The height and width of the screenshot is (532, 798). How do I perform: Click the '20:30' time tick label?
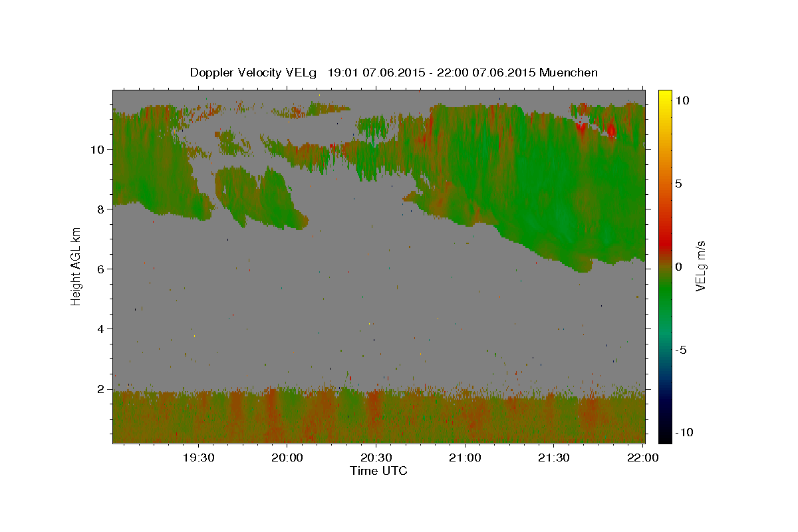click(375, 458)
